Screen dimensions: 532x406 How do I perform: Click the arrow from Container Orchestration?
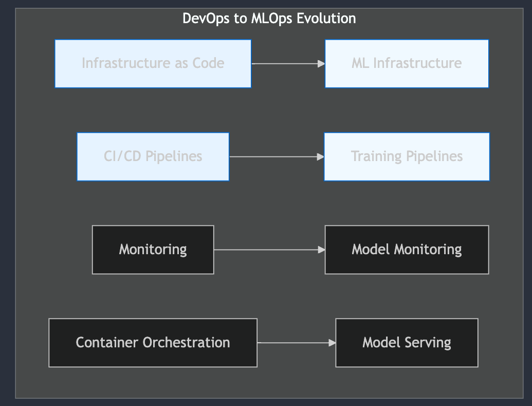pyautogui.click(x=296, y=342)
